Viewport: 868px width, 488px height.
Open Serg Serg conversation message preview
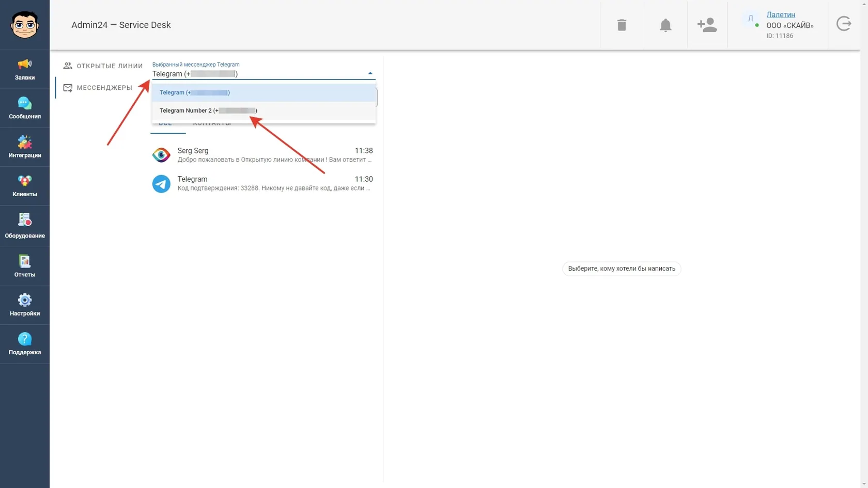(x=274, y=160)
